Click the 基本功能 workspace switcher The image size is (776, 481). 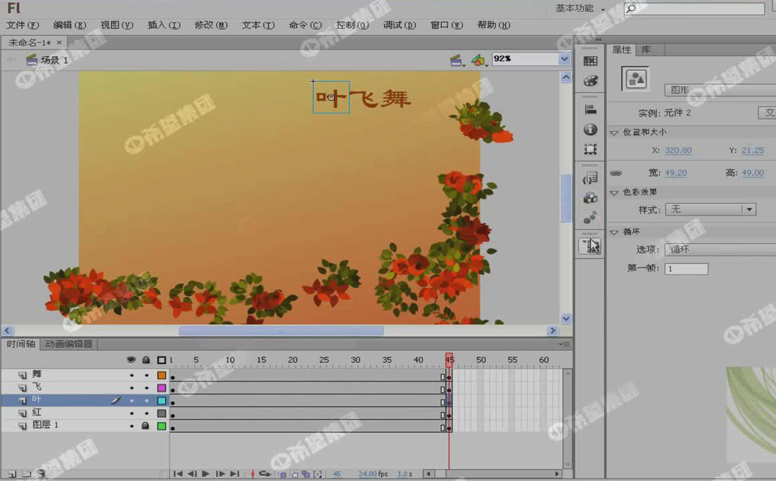[580, 8]
